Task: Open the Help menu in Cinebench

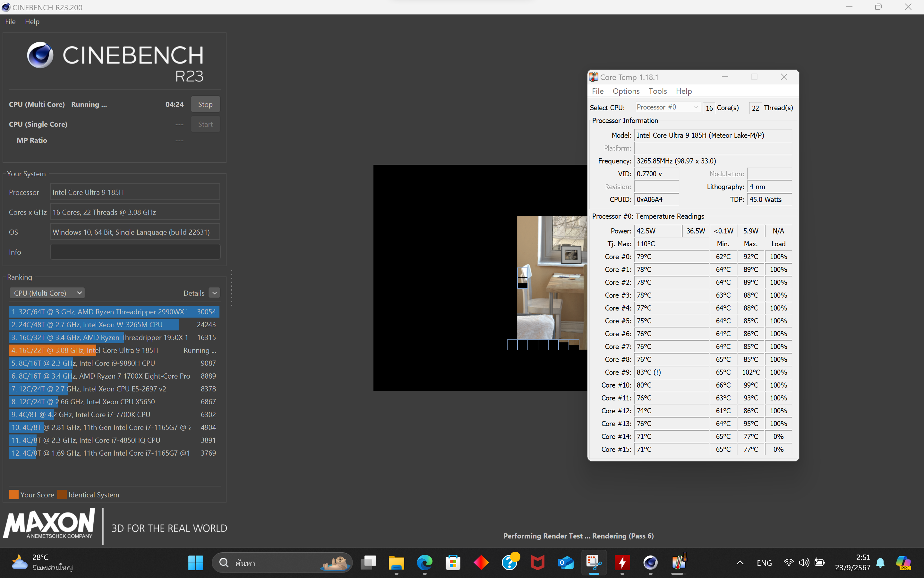Action: pos(32,22)
